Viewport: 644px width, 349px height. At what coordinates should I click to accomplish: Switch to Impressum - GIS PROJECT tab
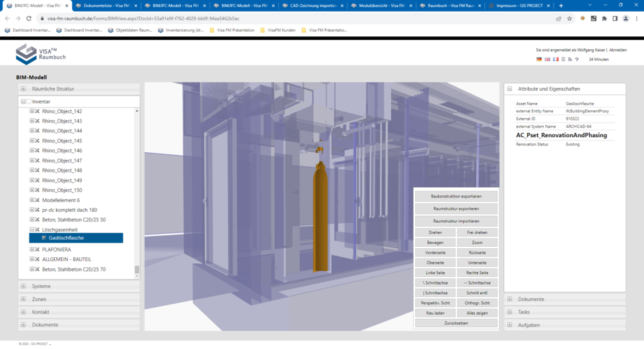click(x=519, y=5)
